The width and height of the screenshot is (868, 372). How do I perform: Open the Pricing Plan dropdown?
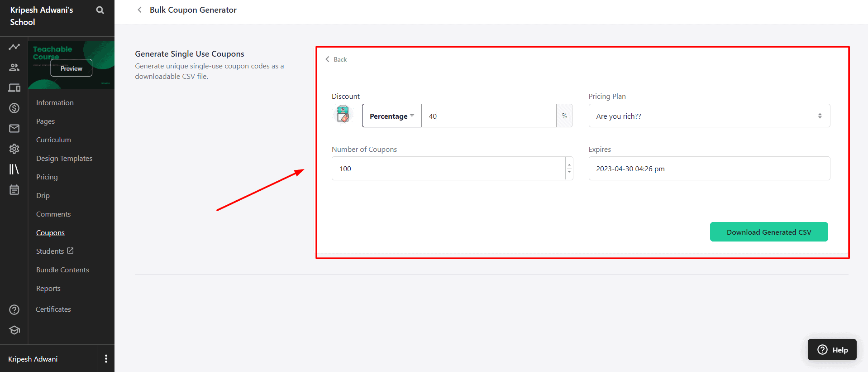click(x=709, y=116)
